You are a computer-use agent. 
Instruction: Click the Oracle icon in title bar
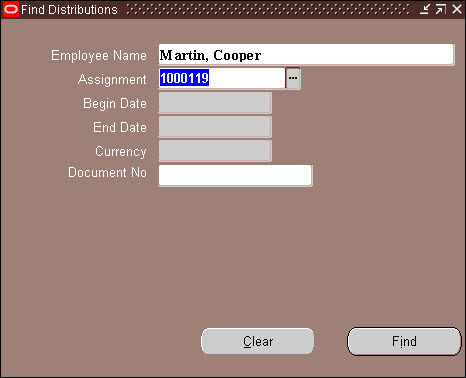pos(11,9)
